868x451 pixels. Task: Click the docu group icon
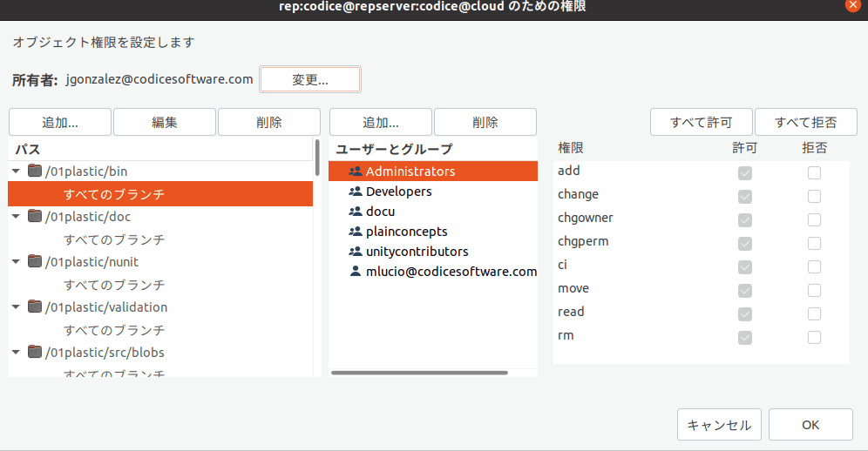coord(356,212)
